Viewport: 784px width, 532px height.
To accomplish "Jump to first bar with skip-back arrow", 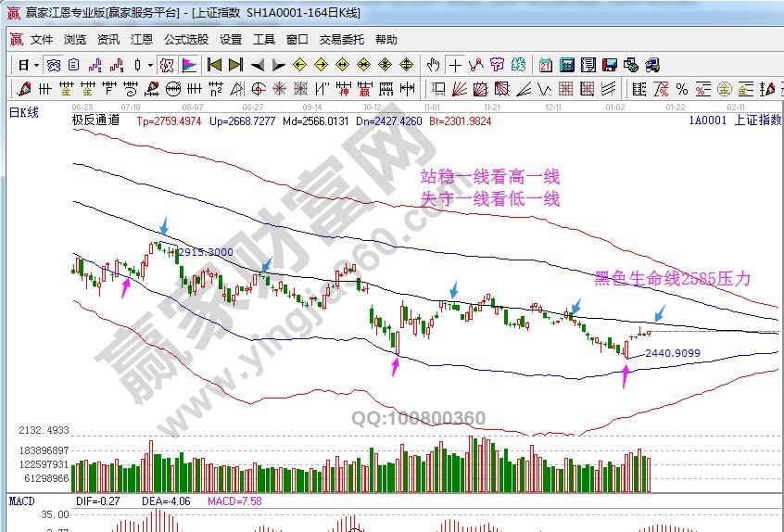I will click(214, 65).
